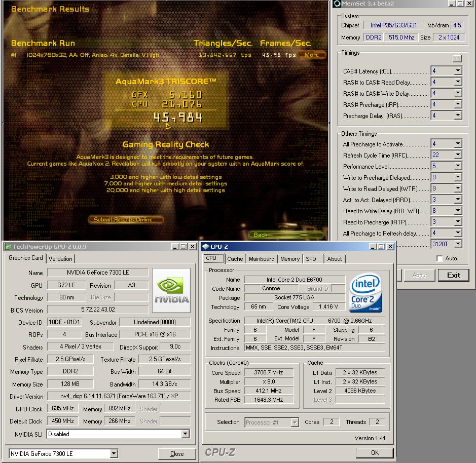
Task: Open CAS# Latency (tCL) dropdown
Action: pyautogui.click(x=458, y=71)
